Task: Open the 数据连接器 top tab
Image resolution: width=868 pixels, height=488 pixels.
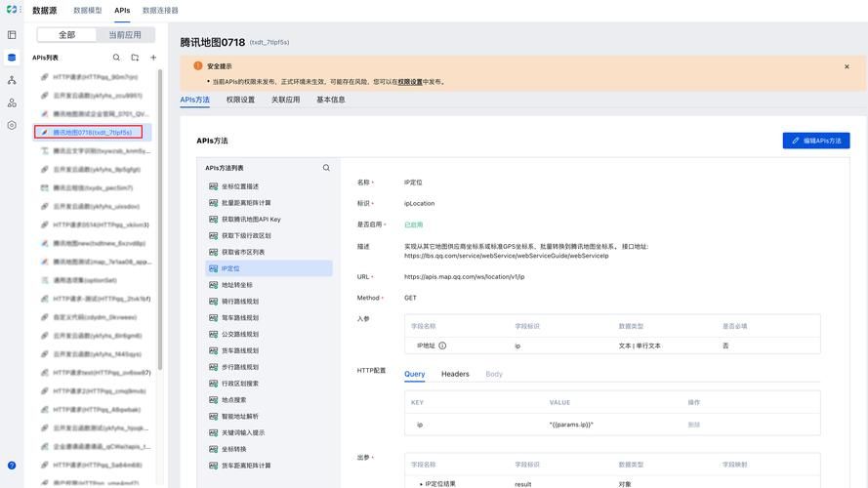Action: pos(160,11)
